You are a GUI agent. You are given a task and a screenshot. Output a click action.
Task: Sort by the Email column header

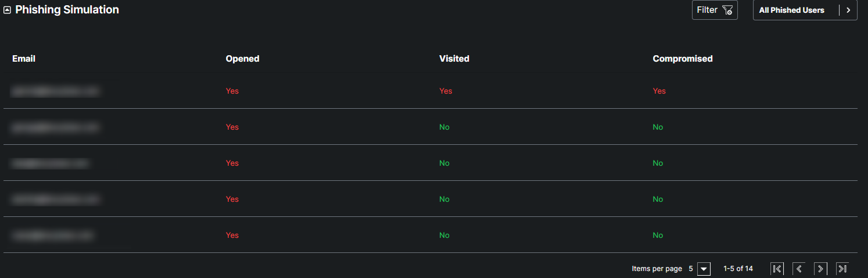coord(24,59)
